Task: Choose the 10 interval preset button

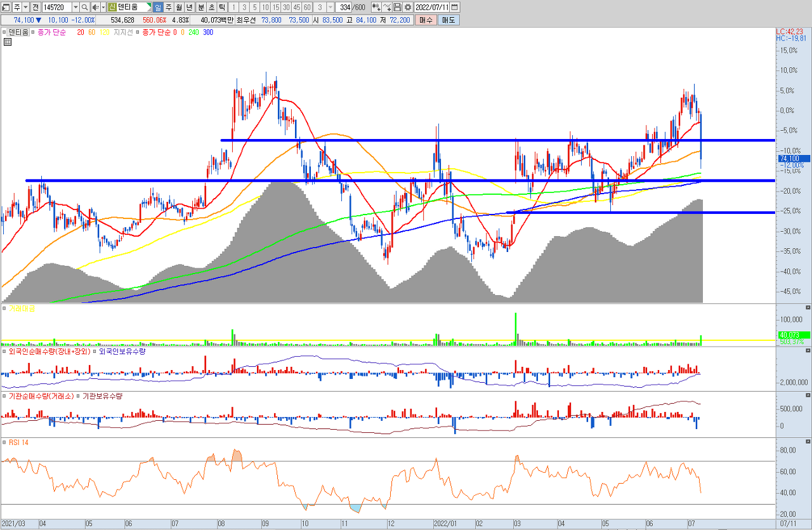Action: 265,7
